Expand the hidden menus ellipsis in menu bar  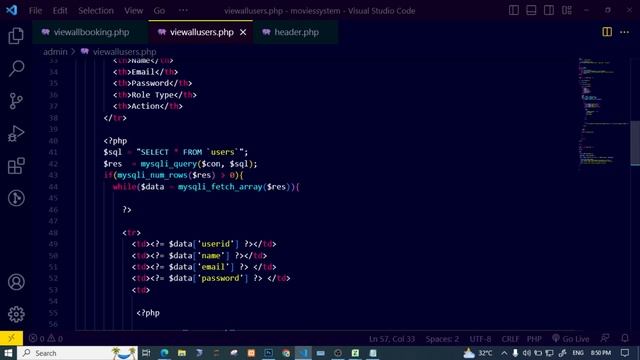[x=183, y=11]
